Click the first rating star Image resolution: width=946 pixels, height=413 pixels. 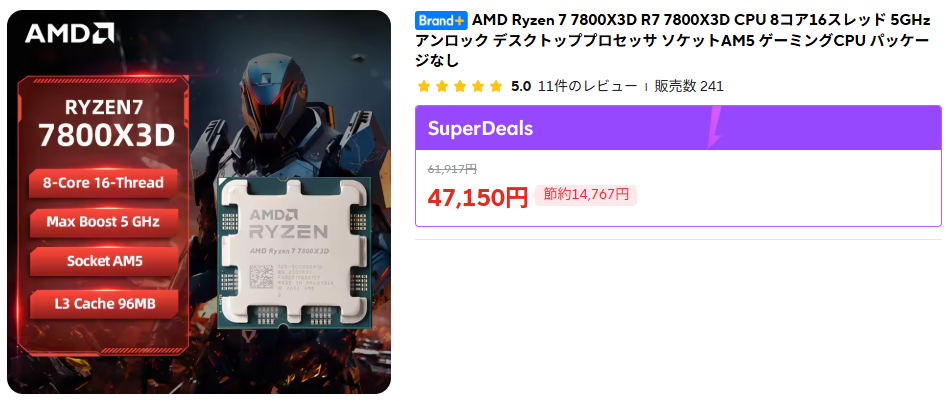click(x=424, y=86)
